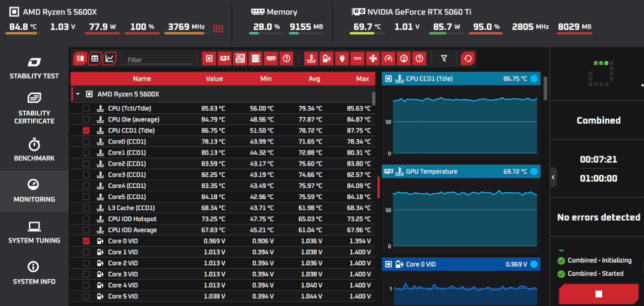Uncheck CPU CCD1 (Tdie) checkbox
This screenshot has height=306, width=644.
86,131
